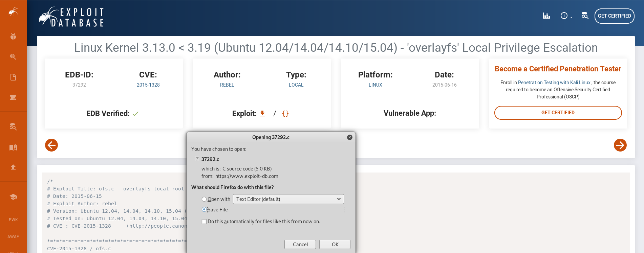Close the Opening 37292.c dialog
This screenshot has height=253, width=644.
point(350,137)
